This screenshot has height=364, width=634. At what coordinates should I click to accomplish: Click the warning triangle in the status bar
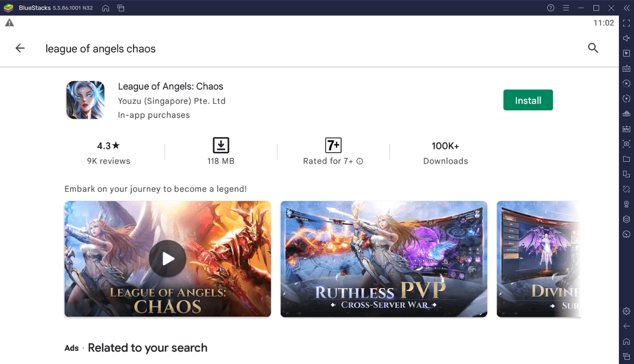[9, 23]
